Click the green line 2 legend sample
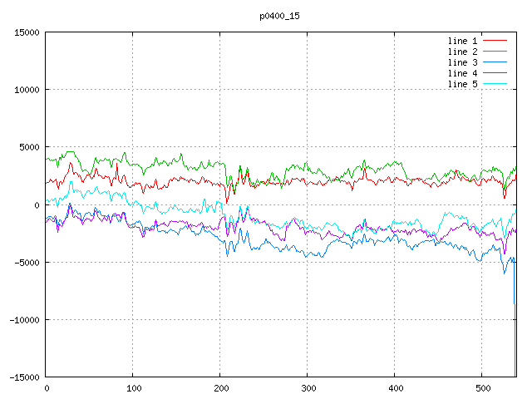The image size is (532, 399). pyautogui.click(x=495, y=52)
